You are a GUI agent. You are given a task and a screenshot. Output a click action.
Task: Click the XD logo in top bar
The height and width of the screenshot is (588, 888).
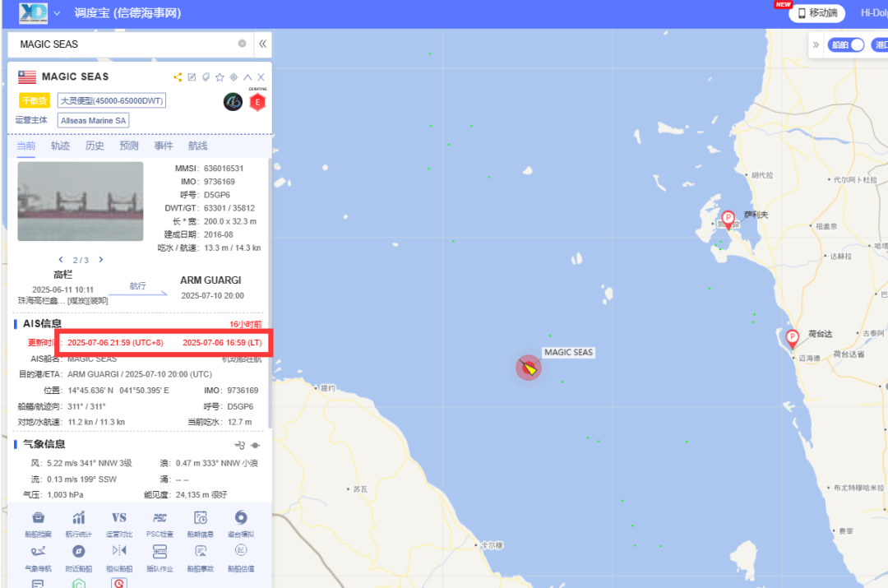click(x=34, y=13)
